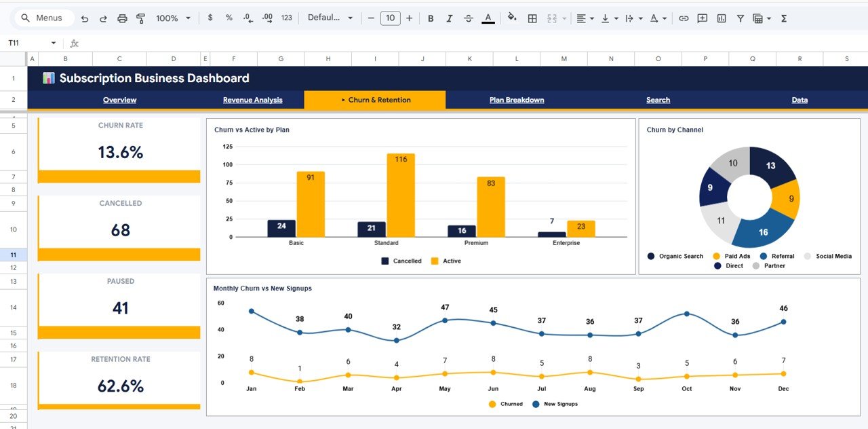The image size is (868, 429).
Task: Toggle bold formatting
Action: [x=431, y=18]
